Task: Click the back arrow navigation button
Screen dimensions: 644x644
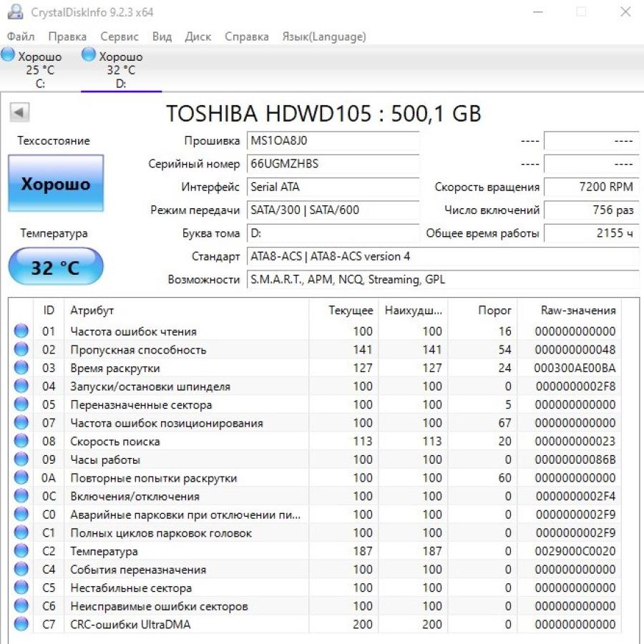Action: [x=19, y=113]
